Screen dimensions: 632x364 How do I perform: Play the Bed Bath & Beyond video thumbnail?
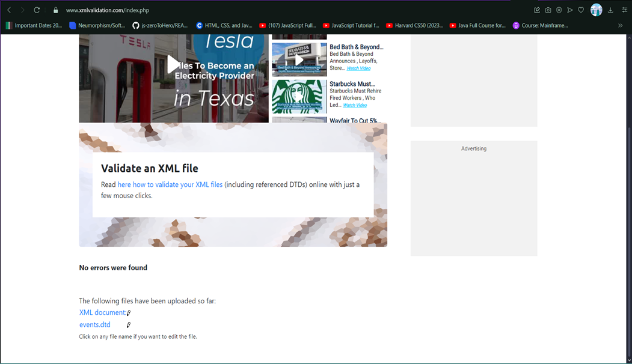pyautogui.click(x=299, y=59)
